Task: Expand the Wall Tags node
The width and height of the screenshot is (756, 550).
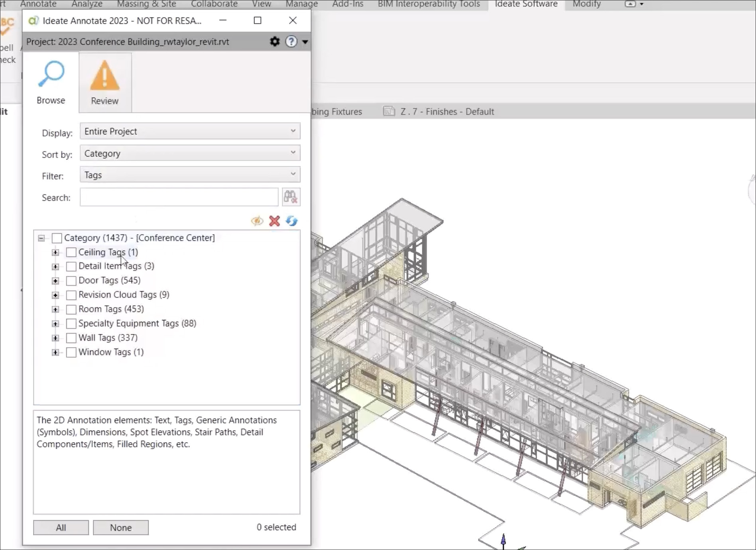Action: click(55, 338)
